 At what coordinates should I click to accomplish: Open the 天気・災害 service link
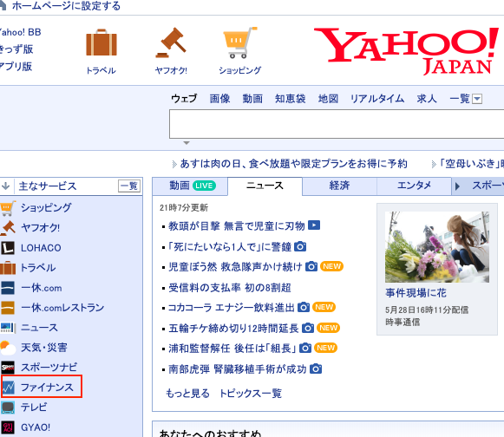point(44,348)
